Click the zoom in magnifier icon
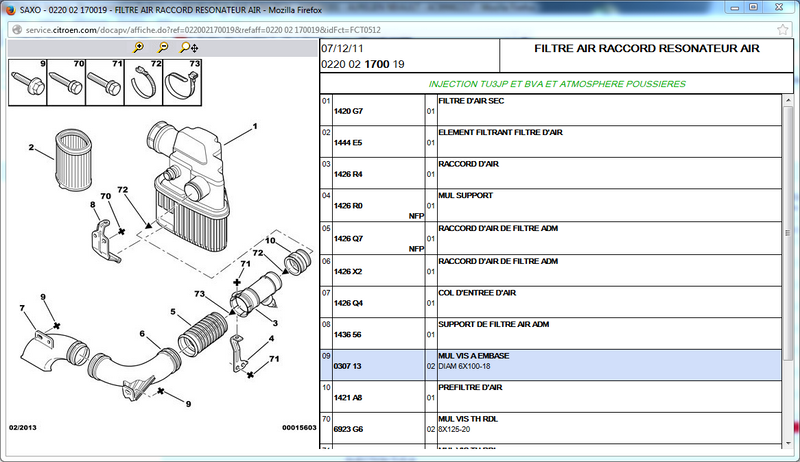Screen dimensions: 800x462 (x=138, y=47)
